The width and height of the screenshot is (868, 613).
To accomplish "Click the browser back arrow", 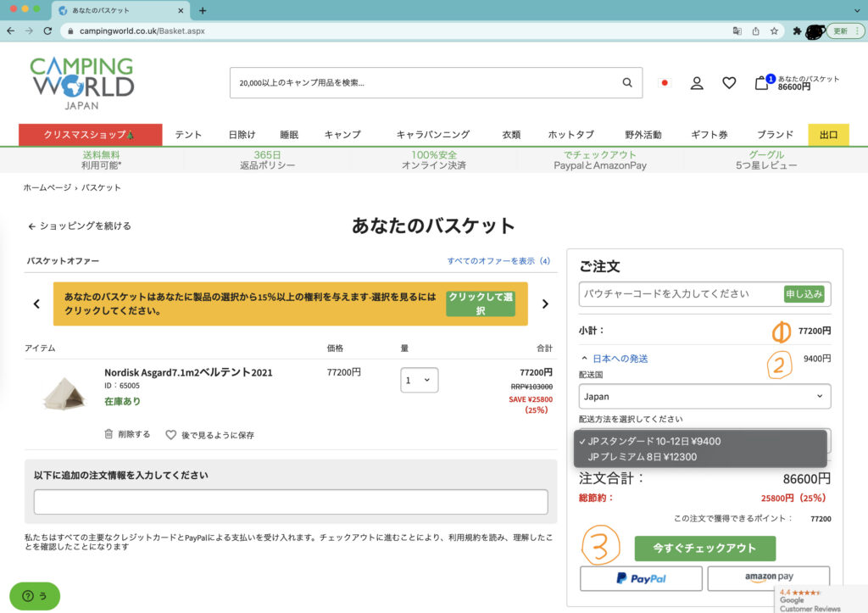I will point(10,31).
